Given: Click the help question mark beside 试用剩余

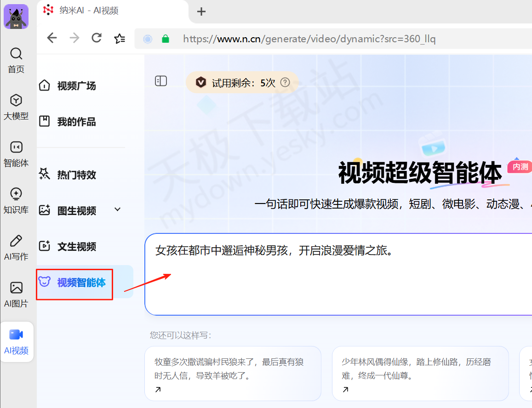Looking at the screenshot, I should point(285,83).
